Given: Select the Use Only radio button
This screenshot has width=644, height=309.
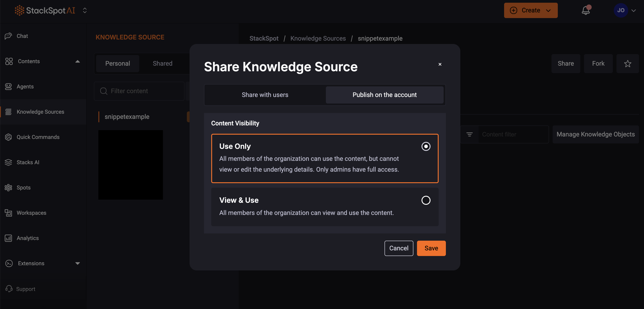Looking at the screenshot, I should pos(426,147).
